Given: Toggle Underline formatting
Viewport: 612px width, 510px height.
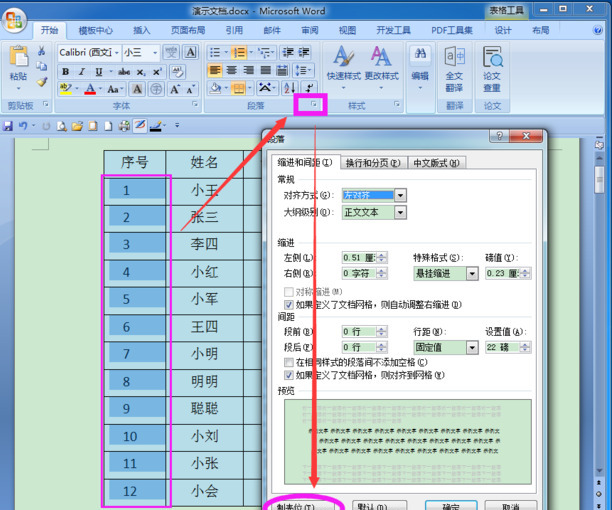Looking at the screenshot, I should (99, 71).
